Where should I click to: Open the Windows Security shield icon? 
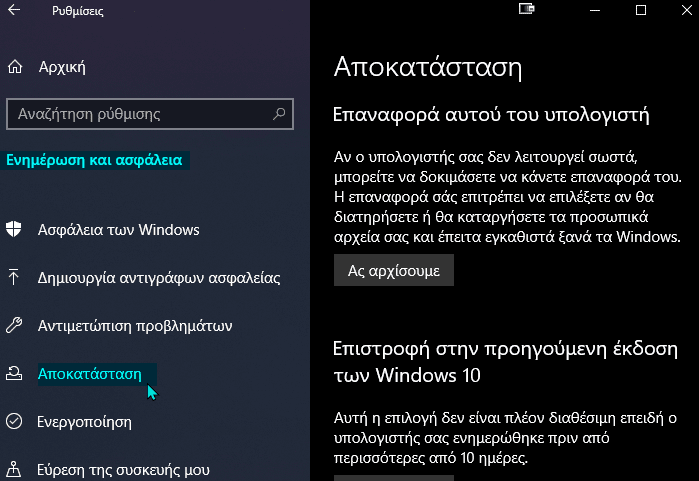point(14,229)
